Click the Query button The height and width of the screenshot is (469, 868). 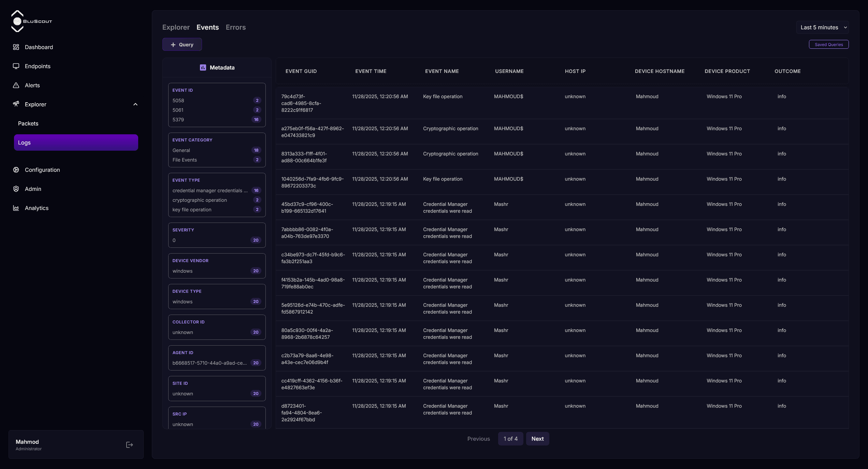(182, 44)
